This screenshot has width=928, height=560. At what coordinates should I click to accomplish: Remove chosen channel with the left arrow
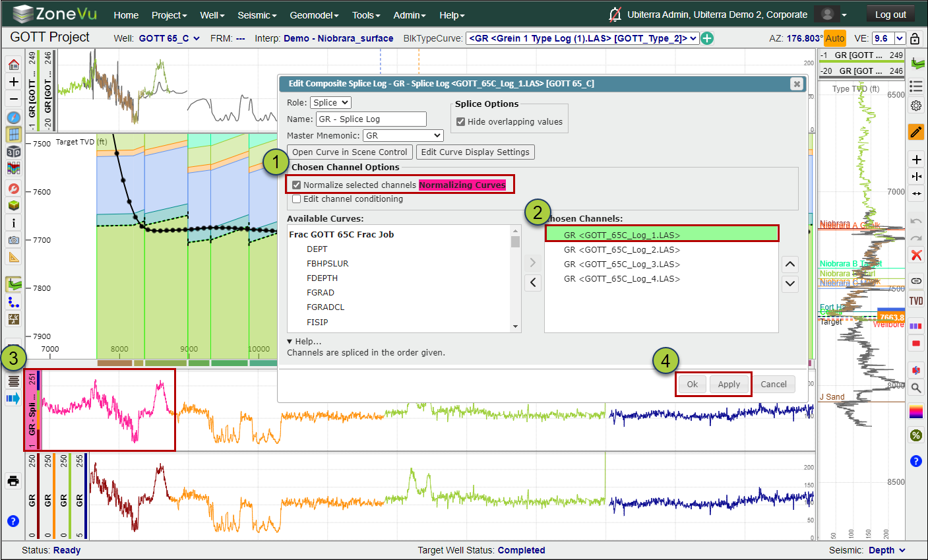pos(533,283)
